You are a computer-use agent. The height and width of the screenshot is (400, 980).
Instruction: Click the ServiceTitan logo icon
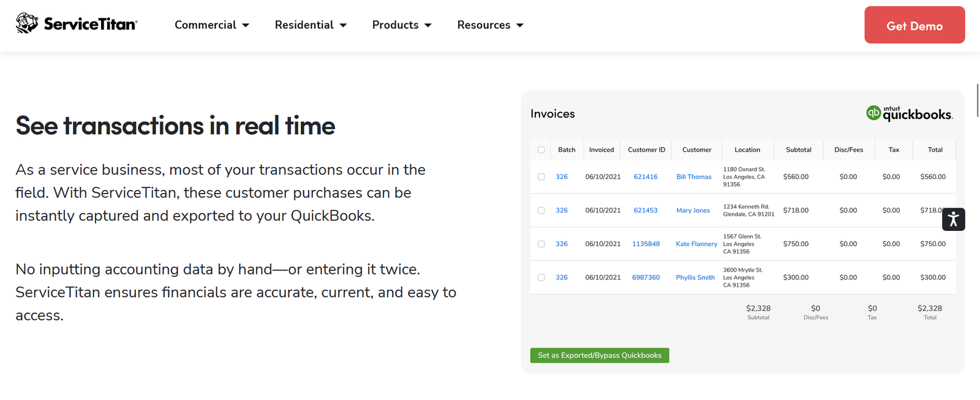click(x=27, y=23)
